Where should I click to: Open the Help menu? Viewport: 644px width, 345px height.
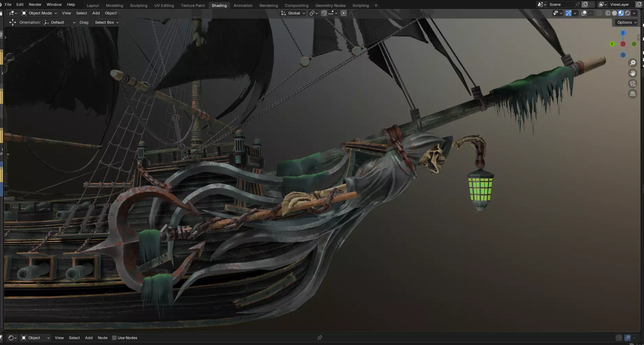click(71, 4)
